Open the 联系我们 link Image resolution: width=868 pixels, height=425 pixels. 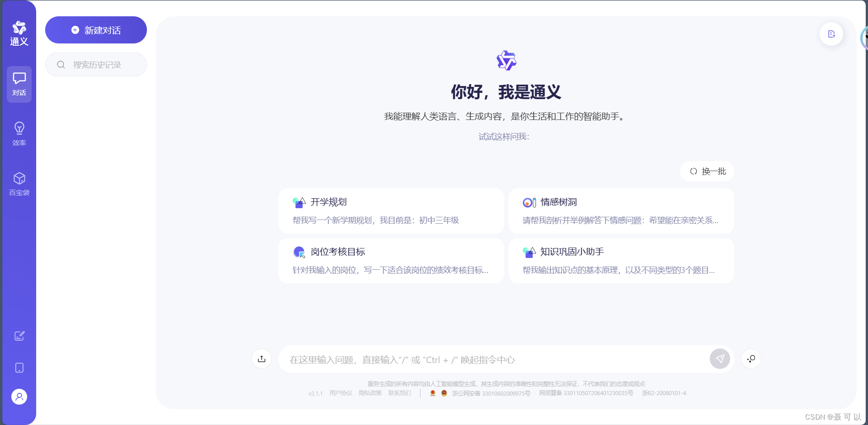coord(400,393)
